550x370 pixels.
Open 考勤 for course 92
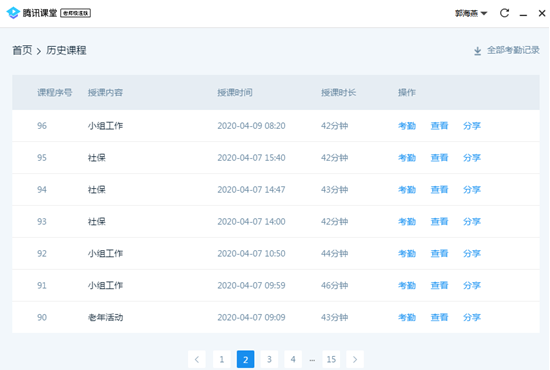pyautogui.click(x=407, y=254)
